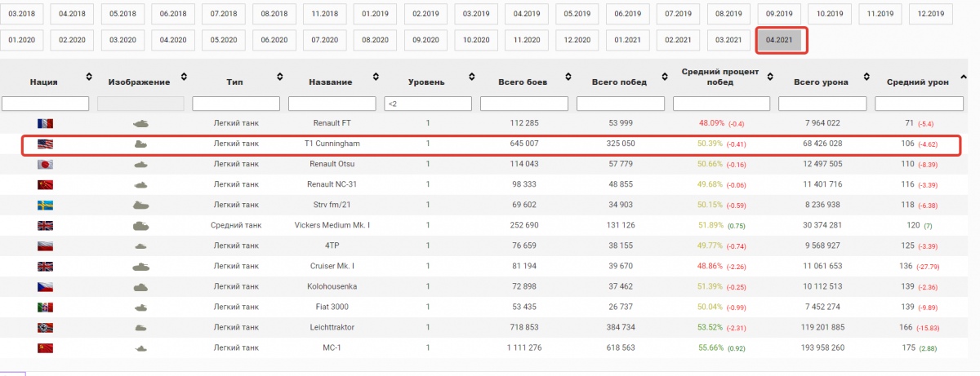Click the Уровень filter field containing <2
The image size is (980, 376).
click(x=427, y=104)
